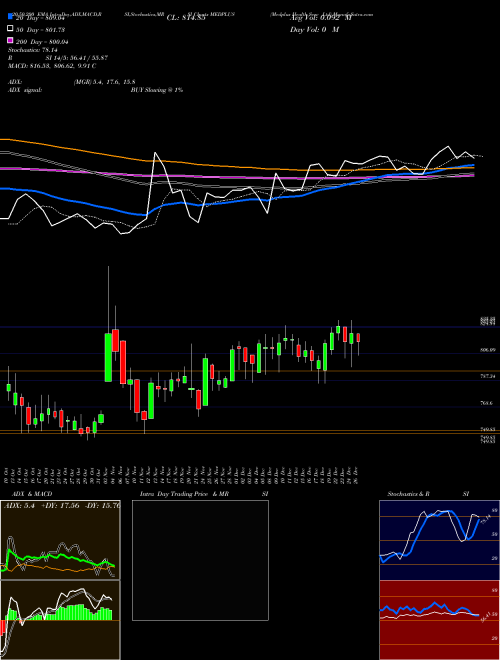Click the 768.6 price axis label
Viewport: 500px width, 660px height.
tap(487, 403)
